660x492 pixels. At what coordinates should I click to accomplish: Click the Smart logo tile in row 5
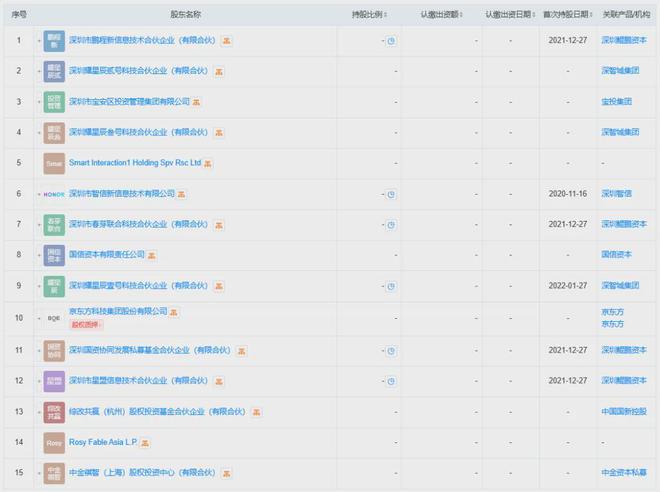point(54,163)
